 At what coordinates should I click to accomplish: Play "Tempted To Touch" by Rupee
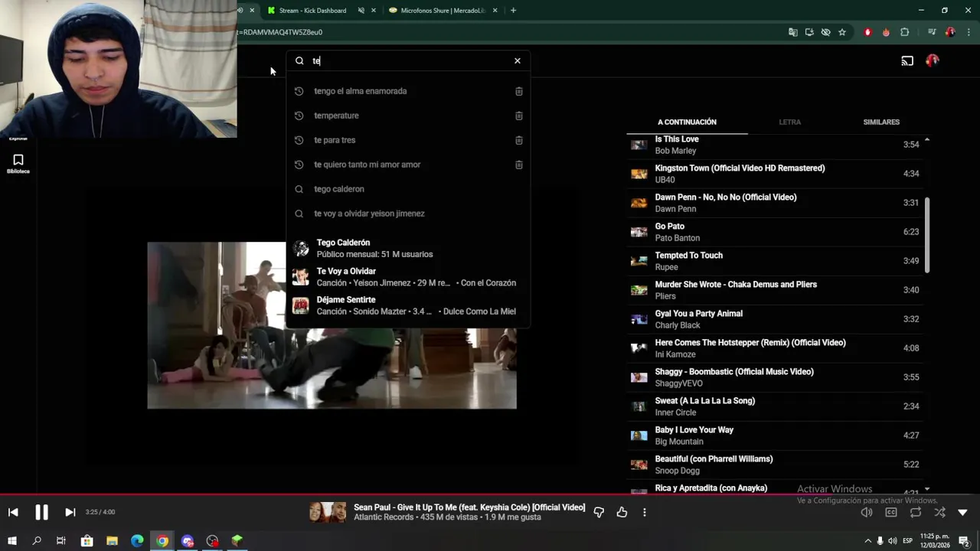pos(775,261)
